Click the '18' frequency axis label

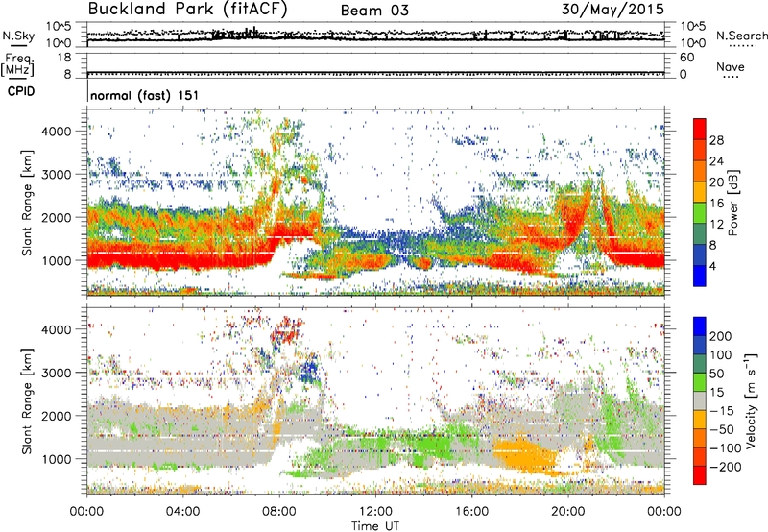click(x=64, y=58)
